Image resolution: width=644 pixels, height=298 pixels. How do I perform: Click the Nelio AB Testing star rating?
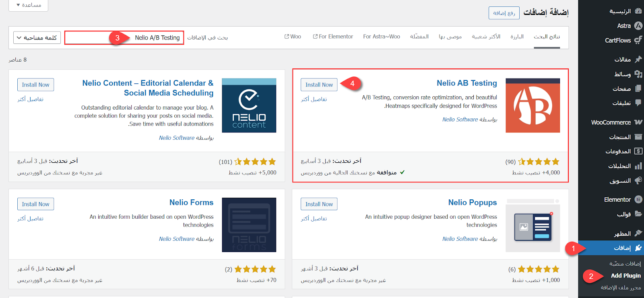539,162
